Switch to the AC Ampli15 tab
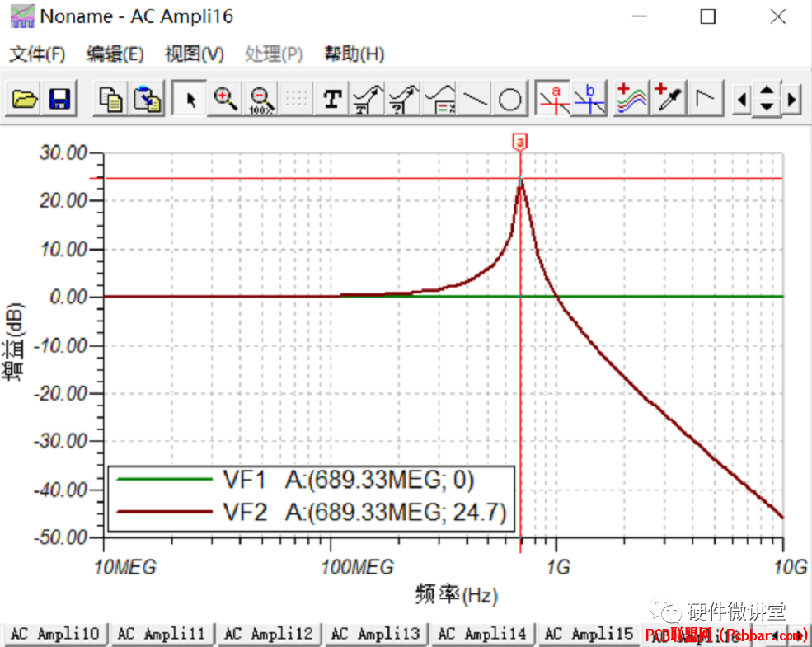The width and height of the screenshot is (812, 647). tap(589, 634)
